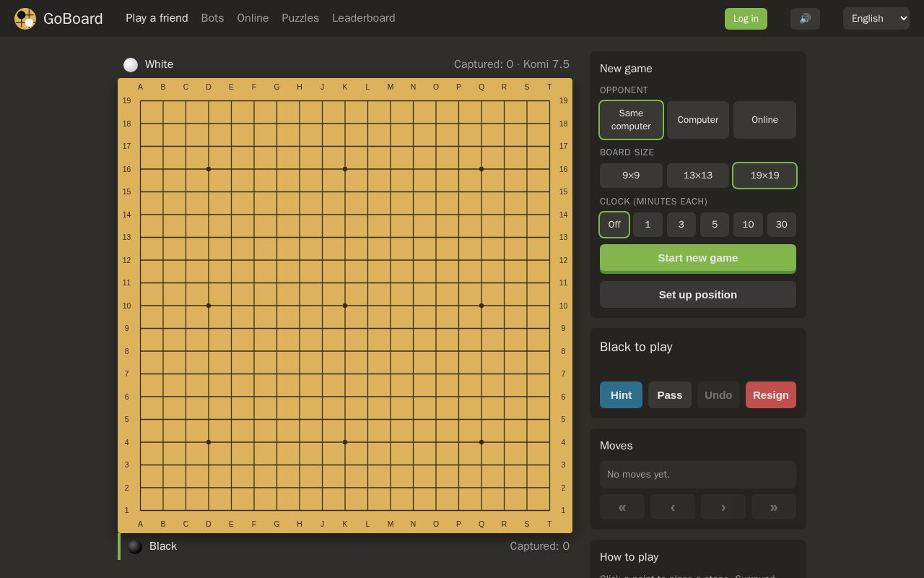This screenshot has width=924, height=578.
Task: Open the English language dropdown
Action: pyautogui.click(x=876, y=19)
